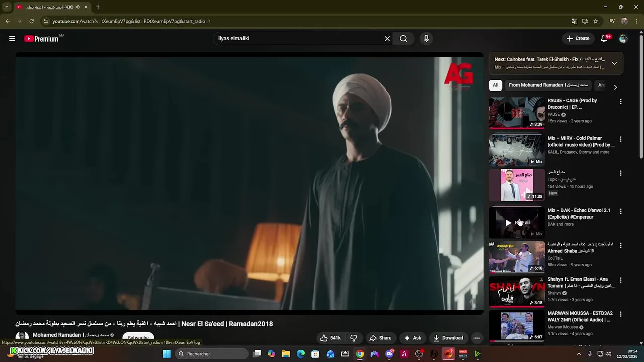Play all on the DAK mix thumbnail
The height and width of the screenshot is (362, 644).
(x=517, y=222)
